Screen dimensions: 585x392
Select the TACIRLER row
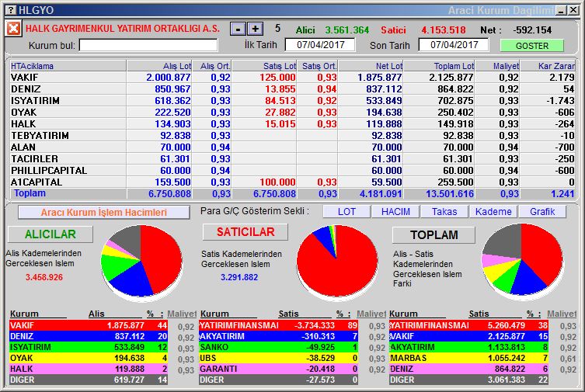[x=292, y=158]
